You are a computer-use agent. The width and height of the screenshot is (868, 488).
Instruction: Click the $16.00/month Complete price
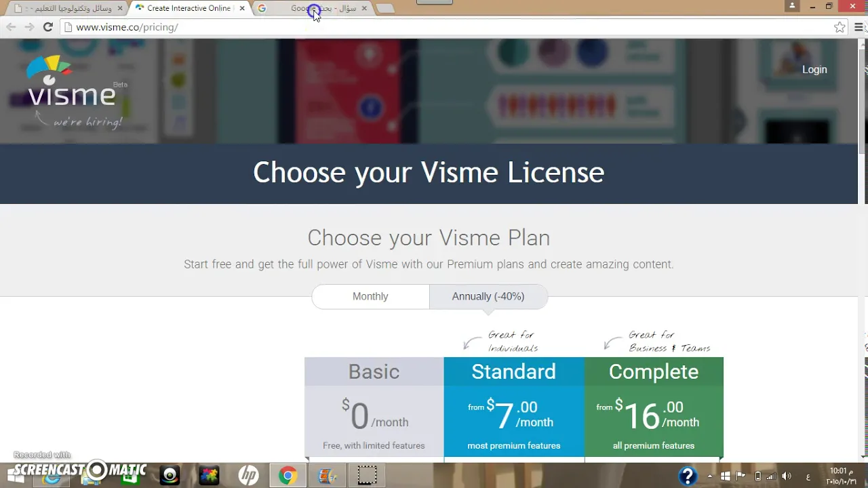648,415
